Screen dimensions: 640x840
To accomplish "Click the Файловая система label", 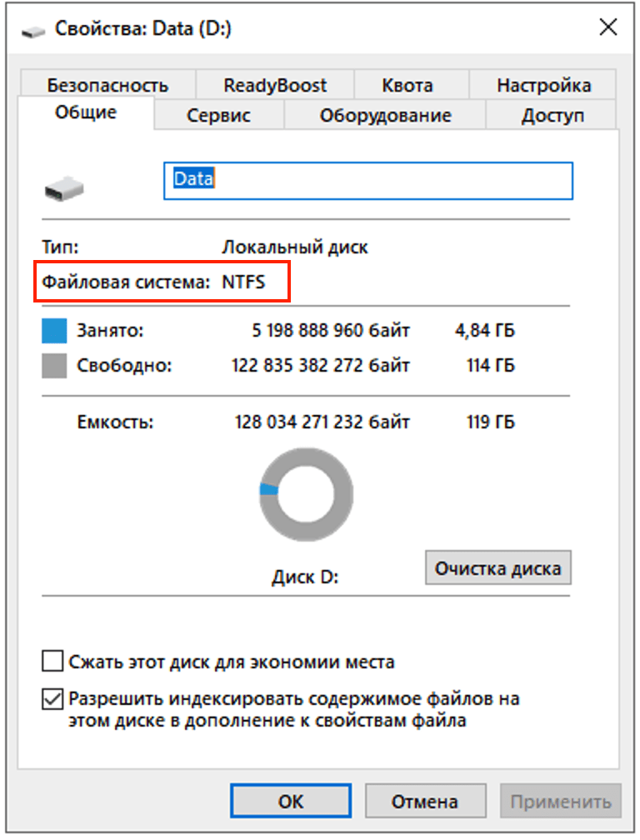I will pyautogui.click(x=126, y=282).
